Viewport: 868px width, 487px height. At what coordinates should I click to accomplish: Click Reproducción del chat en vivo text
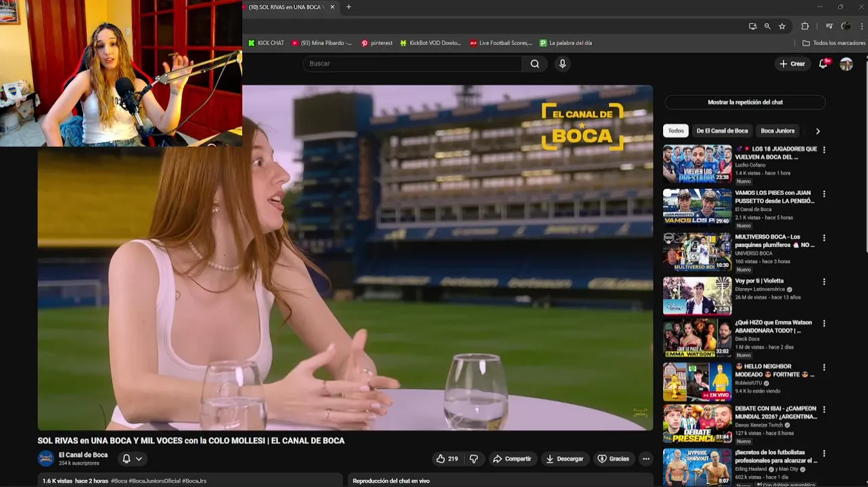[391, 481]
